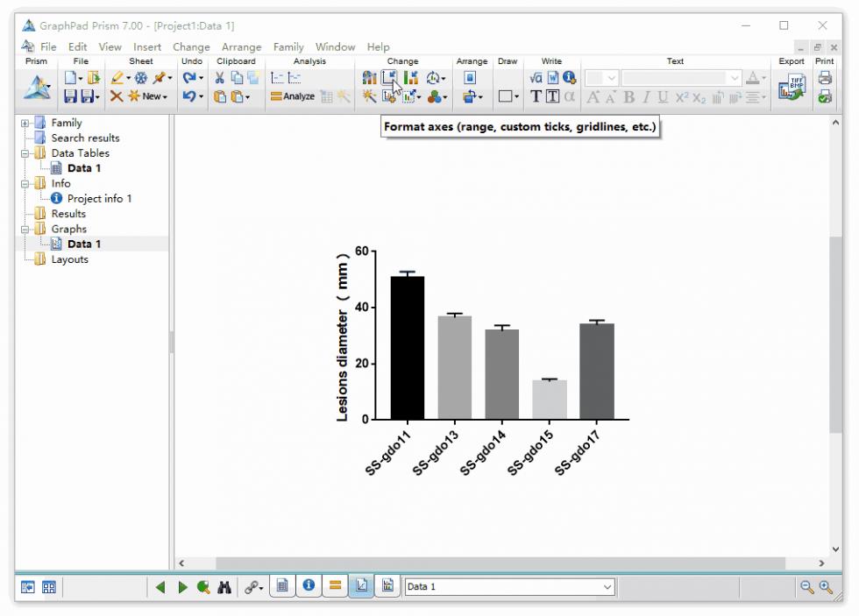Click the Undo arrow icon

[189, 96]
